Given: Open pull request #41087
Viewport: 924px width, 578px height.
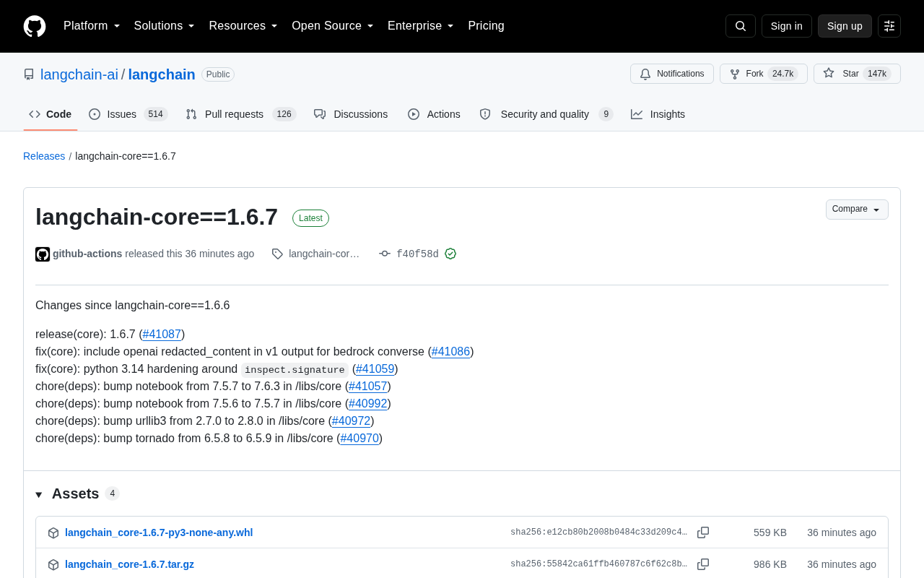Looking at the screenshot, I should coord(162,334).
